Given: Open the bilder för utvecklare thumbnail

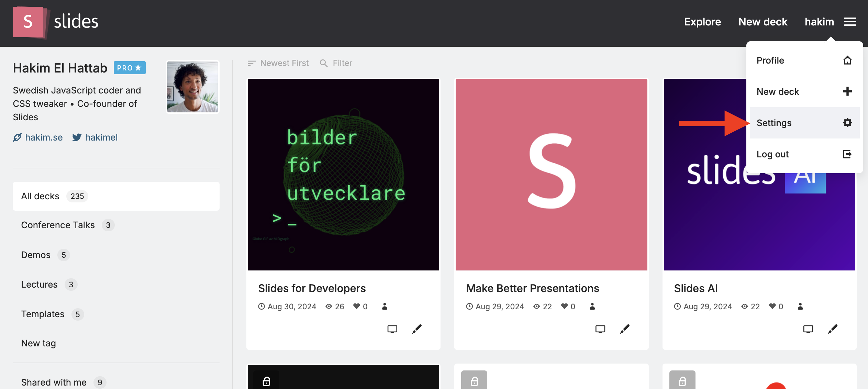Looking at the screenshot, I should pos(343,175).
